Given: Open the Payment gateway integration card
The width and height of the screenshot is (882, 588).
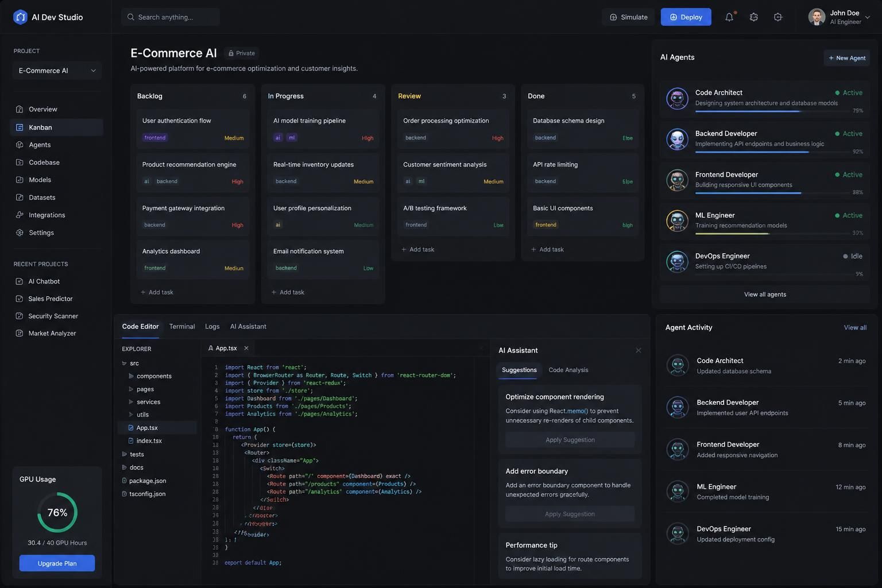Looking at the screenshot, I should point(193,215).
